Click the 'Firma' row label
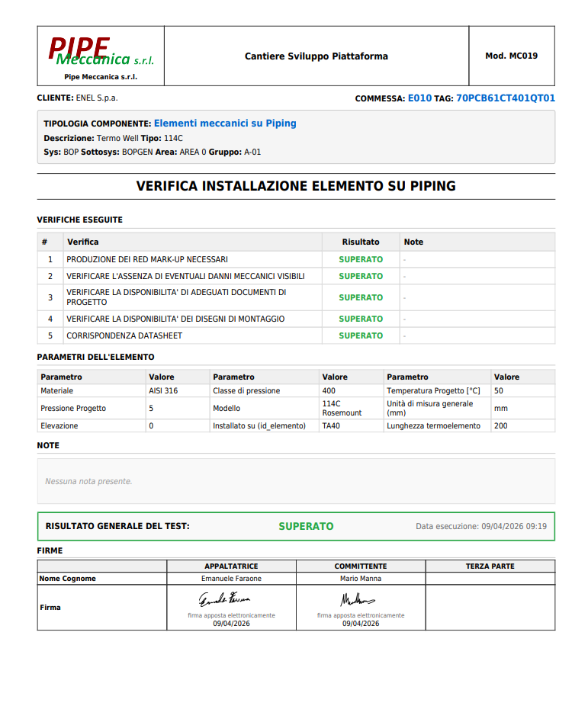Image resolution: width=588 pixels, height=722 pixels. (x=50, y=608)
